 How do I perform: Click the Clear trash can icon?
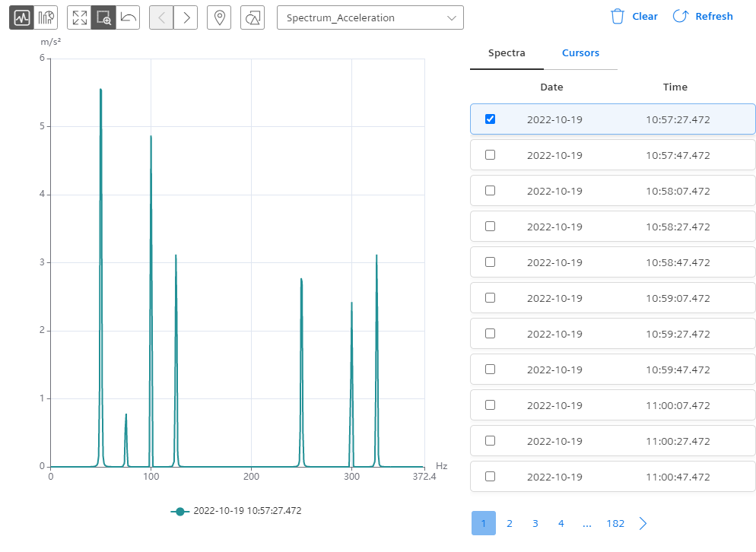pyautogui.click(x=617, y=17)
